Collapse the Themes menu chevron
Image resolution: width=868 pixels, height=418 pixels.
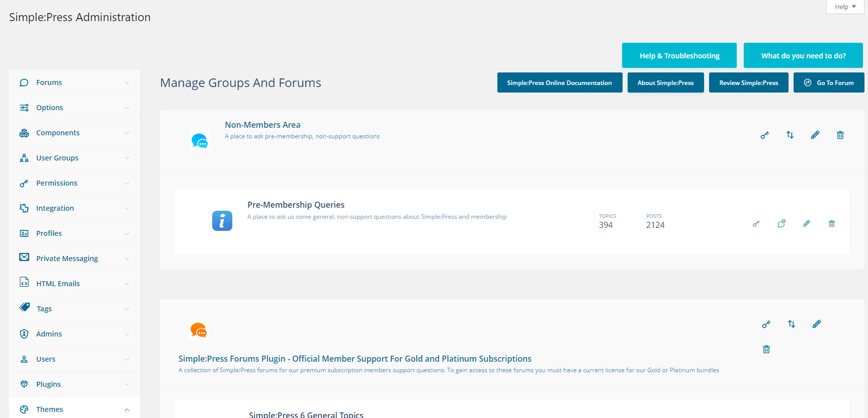coord(127,409)
